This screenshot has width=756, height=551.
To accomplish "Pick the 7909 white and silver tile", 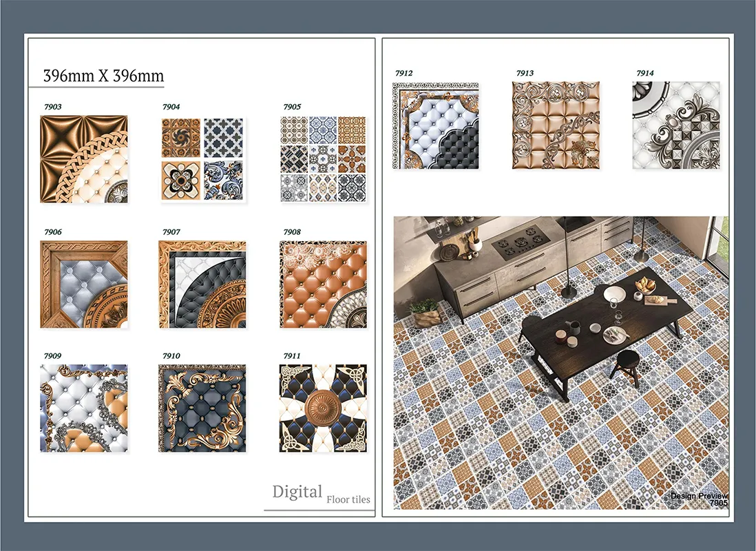I will (83, 408).
